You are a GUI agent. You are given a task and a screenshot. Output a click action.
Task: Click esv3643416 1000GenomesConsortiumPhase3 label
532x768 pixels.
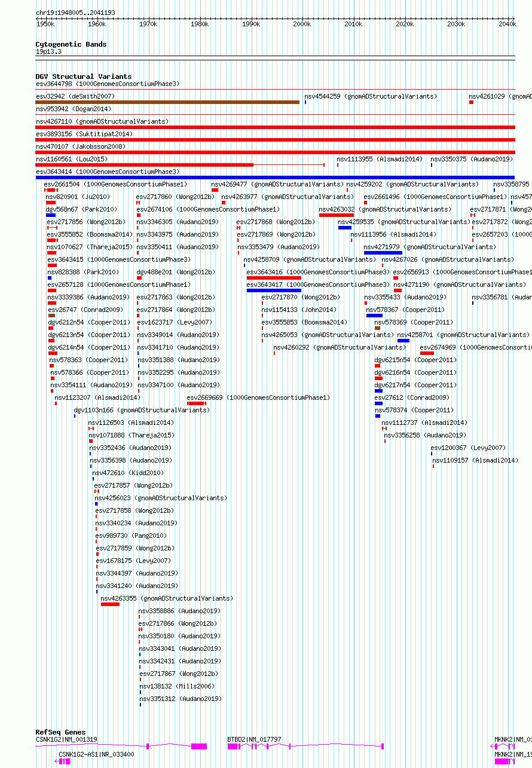click(x=318, y=272)
